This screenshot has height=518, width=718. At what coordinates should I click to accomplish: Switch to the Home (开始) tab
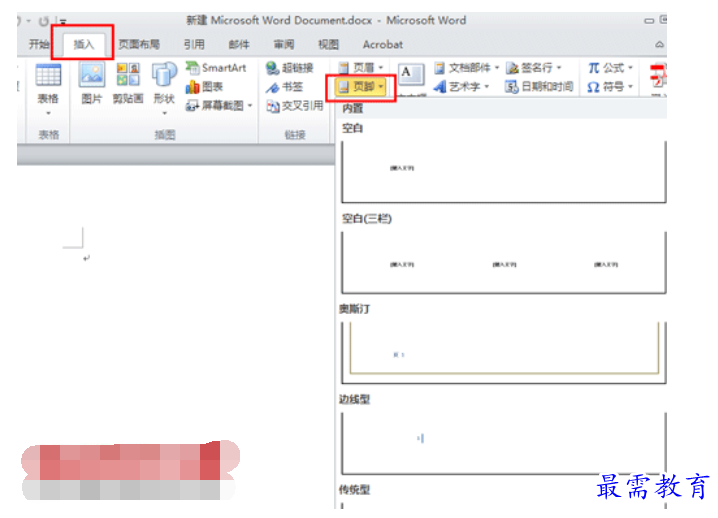(38, 44)
